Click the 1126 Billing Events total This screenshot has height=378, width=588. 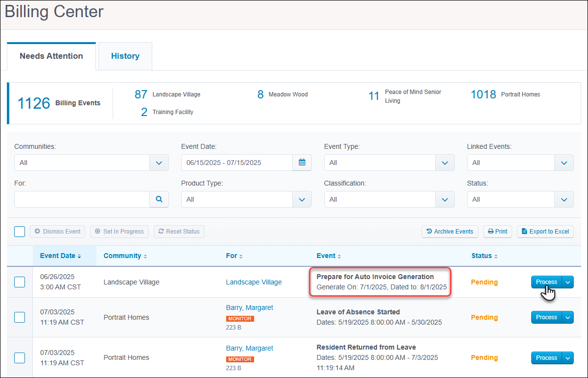59,103
